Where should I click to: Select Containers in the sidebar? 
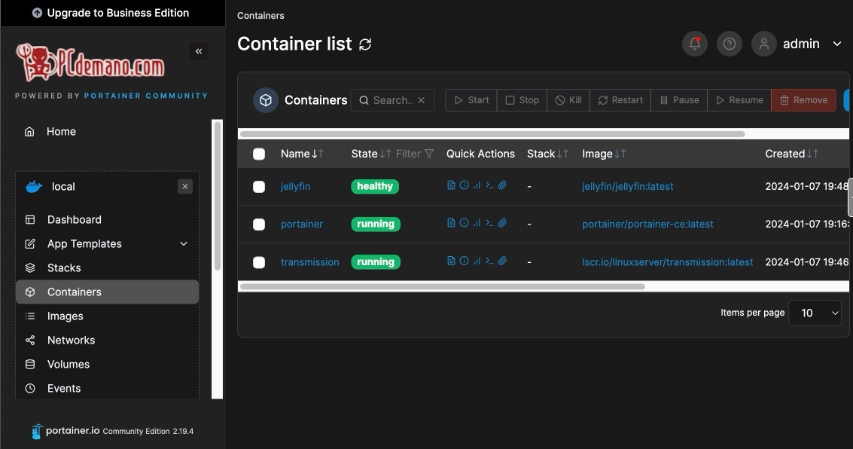click(x=108, y=292)
